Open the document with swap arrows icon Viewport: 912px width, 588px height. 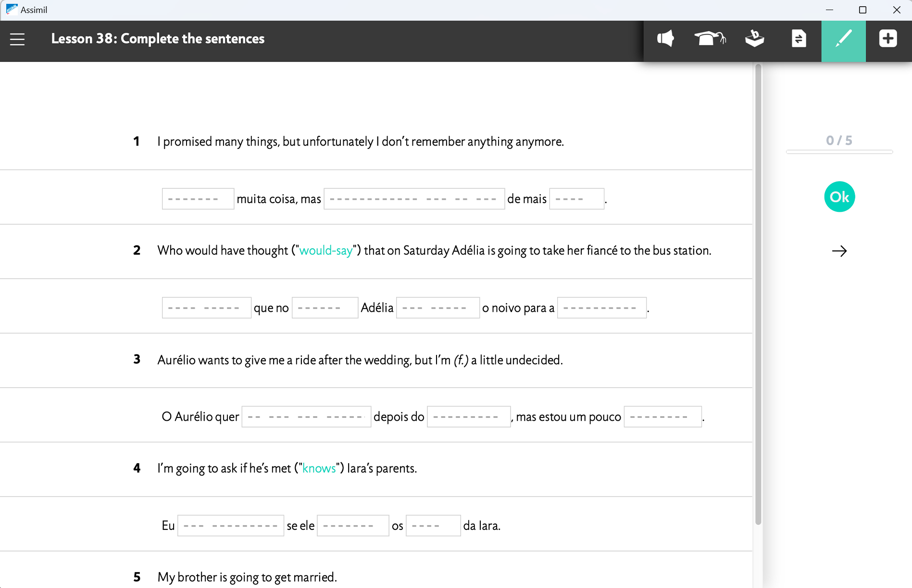pos(799,39)
